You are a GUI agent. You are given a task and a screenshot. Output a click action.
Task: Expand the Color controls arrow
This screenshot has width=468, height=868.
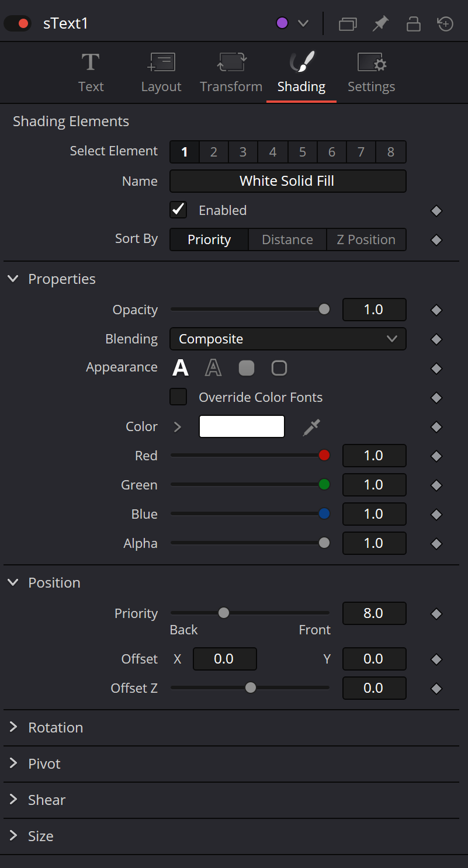click(x=178, y=426)
